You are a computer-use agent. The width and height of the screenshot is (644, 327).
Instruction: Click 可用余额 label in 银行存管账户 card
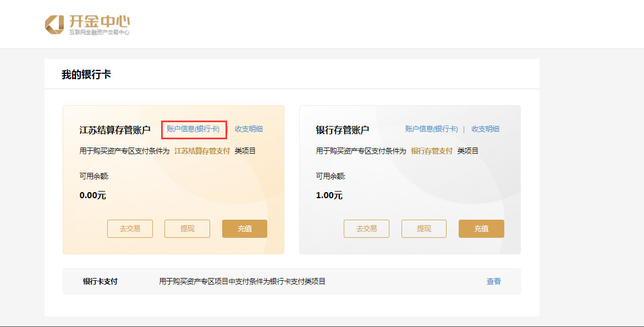tap(331, 177)
